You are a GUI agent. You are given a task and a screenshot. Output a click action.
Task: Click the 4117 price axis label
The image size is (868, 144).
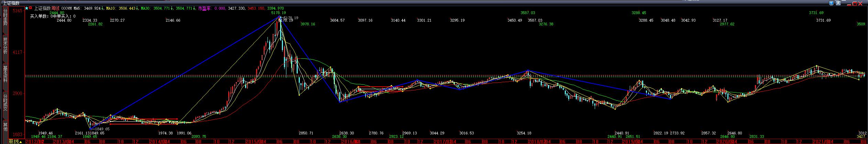(17, 52)
